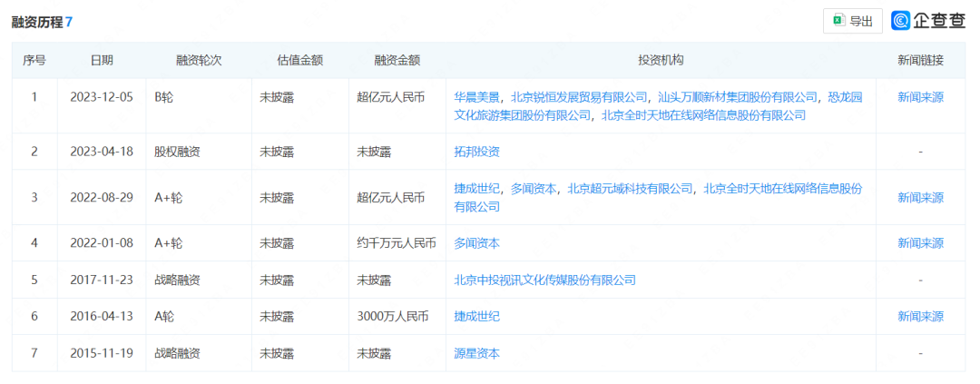Open 源星资本 investor link

(x=477, y=353)
